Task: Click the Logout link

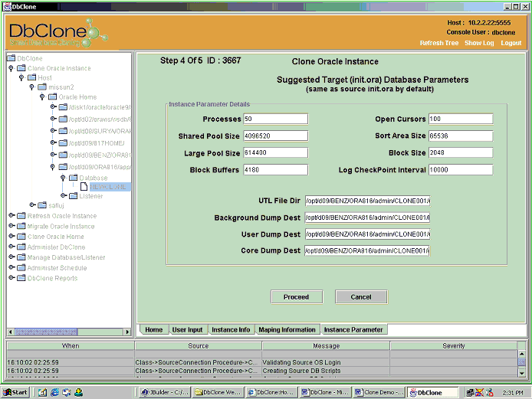Action: pos(511,43)
